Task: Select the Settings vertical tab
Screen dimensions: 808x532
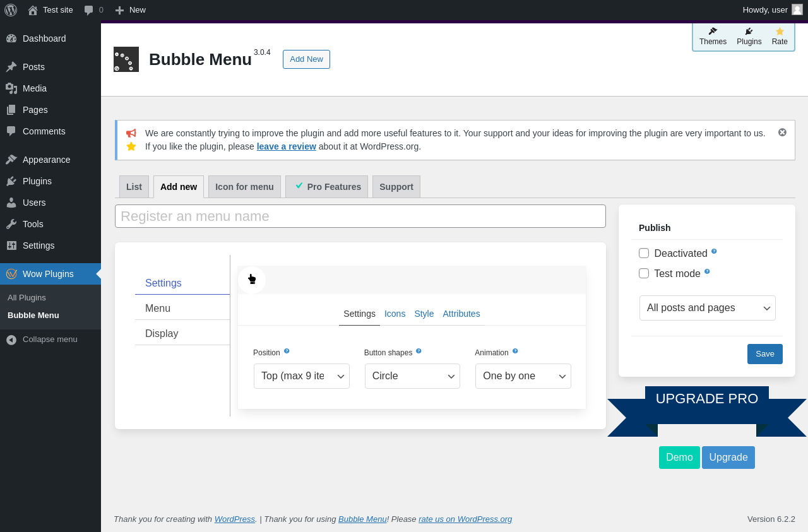Action: point(182,283)
